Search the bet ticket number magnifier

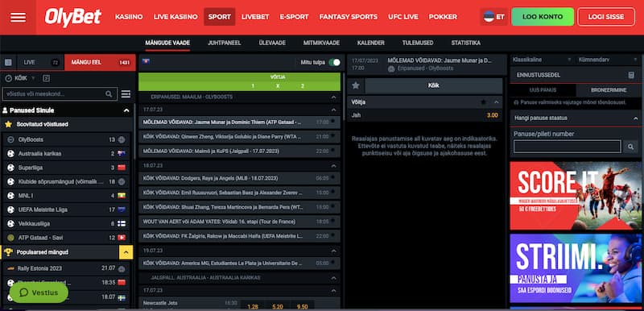tap(630, 147)
